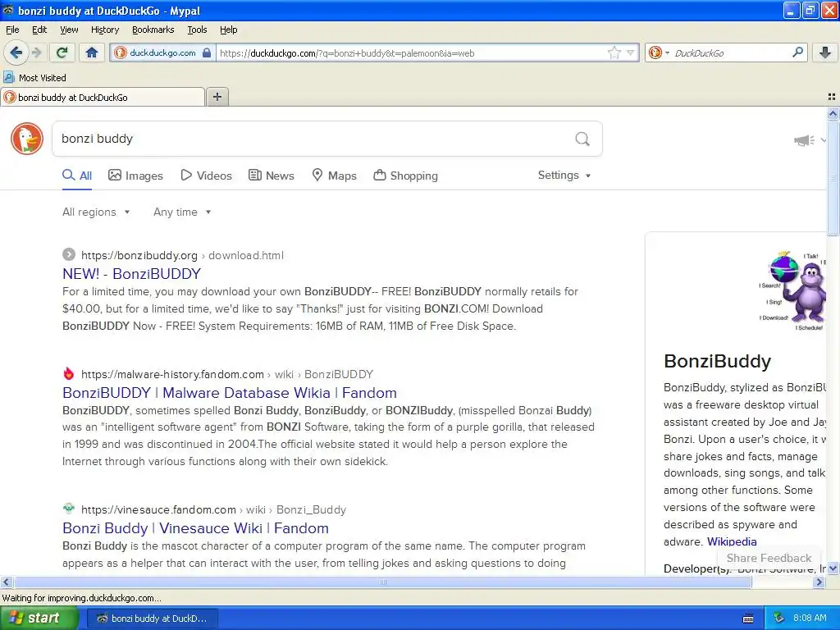
Task: Go to the Home page
Action: click(x=92, y=52)
